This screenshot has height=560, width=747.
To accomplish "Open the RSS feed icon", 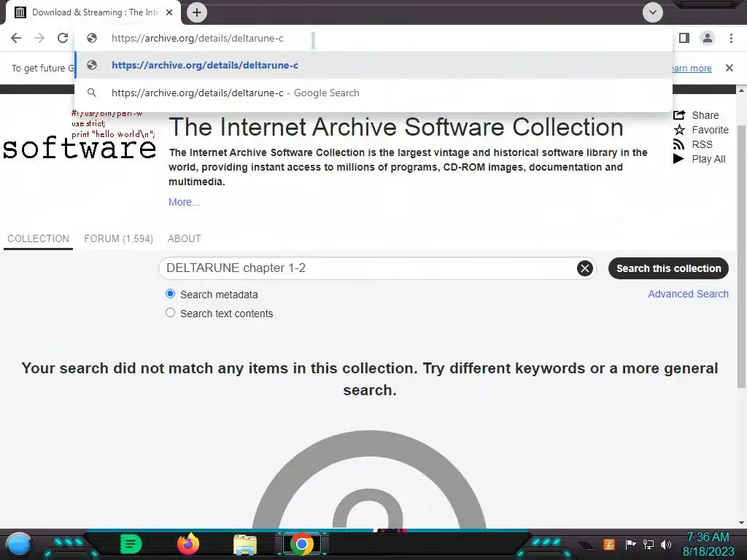I will point(679,144).
